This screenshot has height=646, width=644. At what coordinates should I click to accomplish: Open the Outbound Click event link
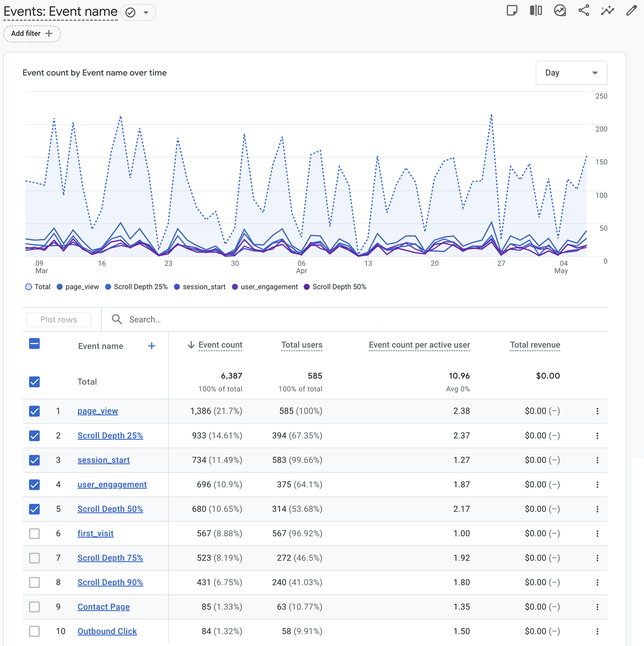click(107, 631)
